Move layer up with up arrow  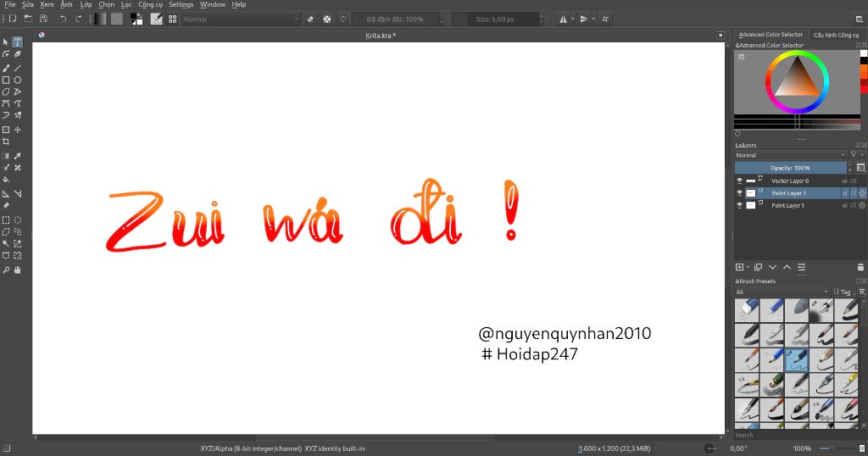click(787, 267)
